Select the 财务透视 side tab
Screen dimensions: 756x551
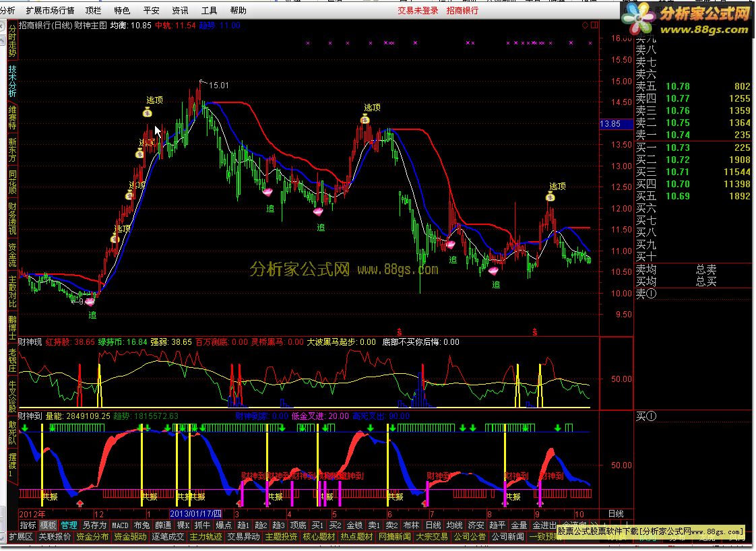point(12,218)
